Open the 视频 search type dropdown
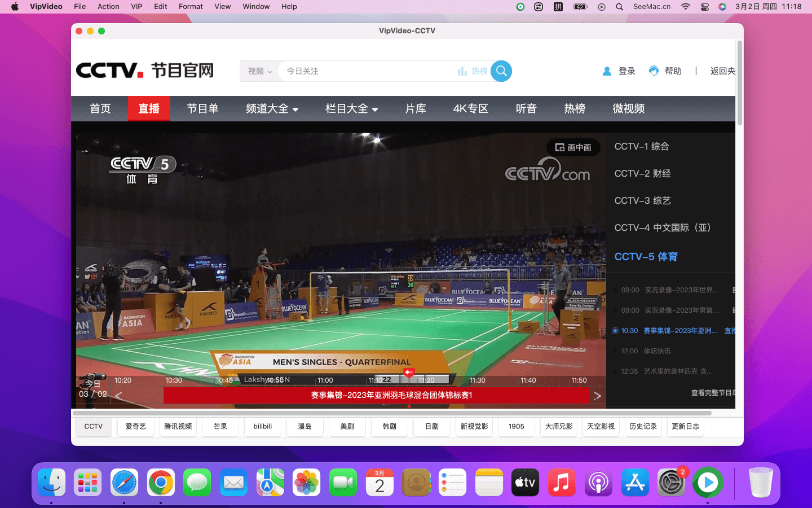This screenshot has height=508, width=812. [259, 71]
